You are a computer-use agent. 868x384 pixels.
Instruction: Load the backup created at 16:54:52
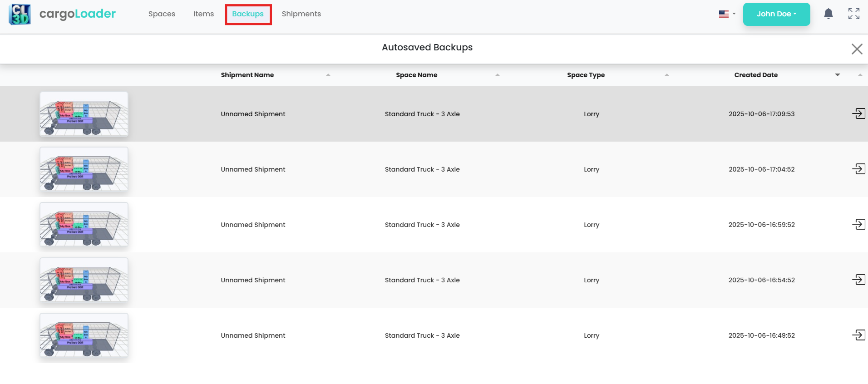pyautogui.click(x=858, y=280)
